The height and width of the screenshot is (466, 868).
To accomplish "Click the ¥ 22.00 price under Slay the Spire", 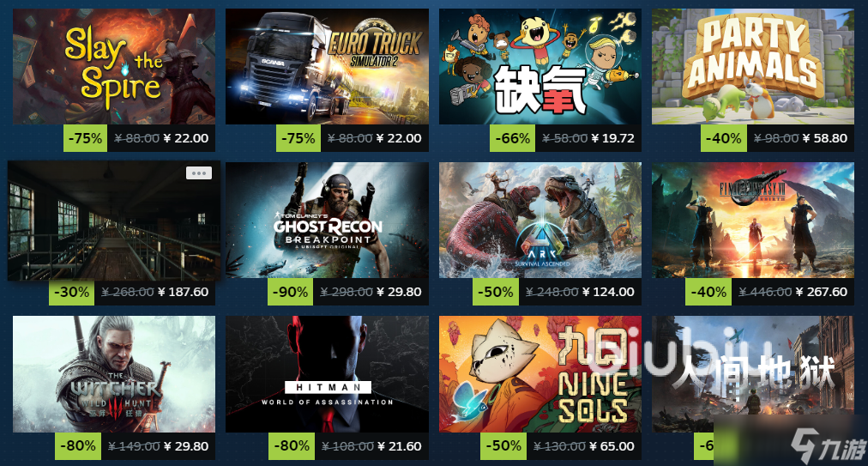I will [x=186, y=138].
